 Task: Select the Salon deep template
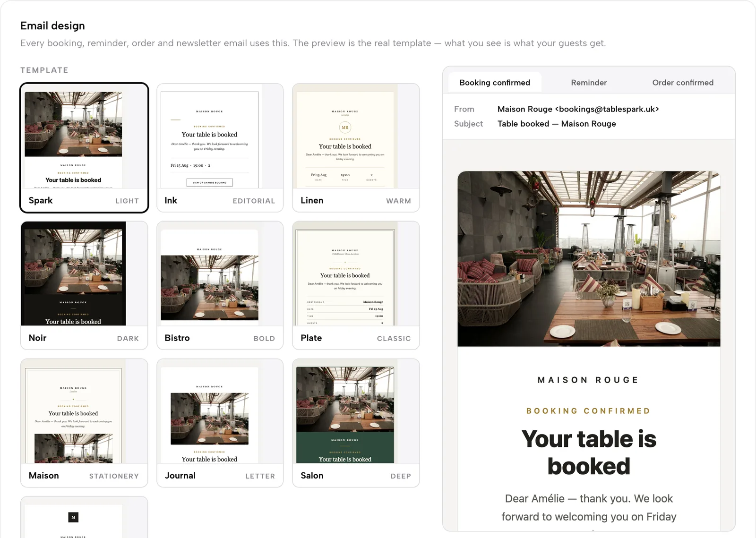[x=356, y=423]
